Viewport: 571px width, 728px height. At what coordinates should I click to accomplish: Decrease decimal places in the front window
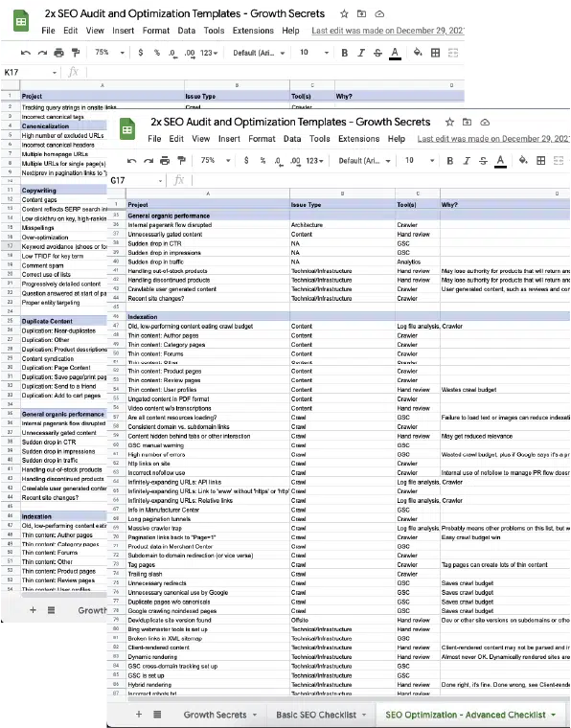[x=279, y=161]
